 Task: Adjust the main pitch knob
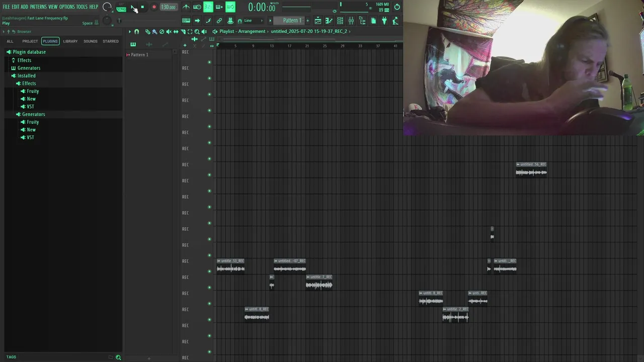coord(107,21)
